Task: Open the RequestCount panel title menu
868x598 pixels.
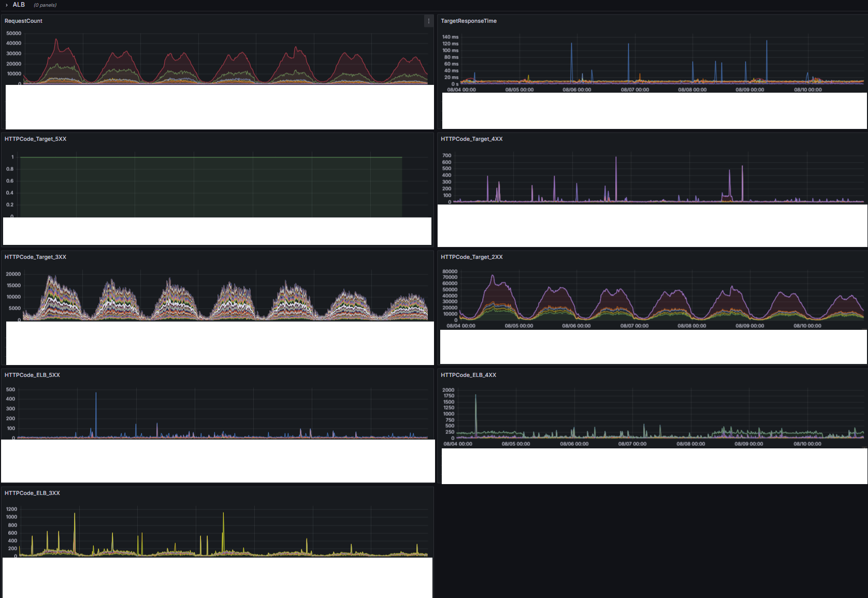Action: (23, 21)
